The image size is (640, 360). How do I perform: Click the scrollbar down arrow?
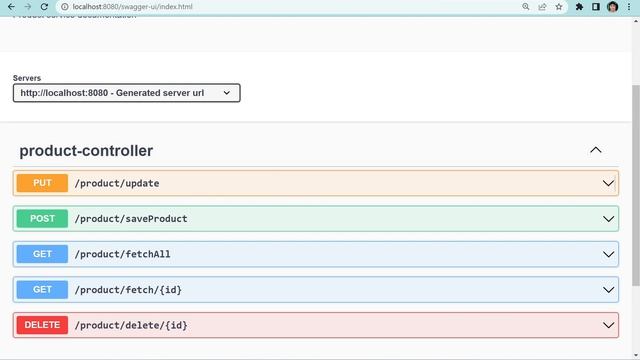click(x=636, y=356)
